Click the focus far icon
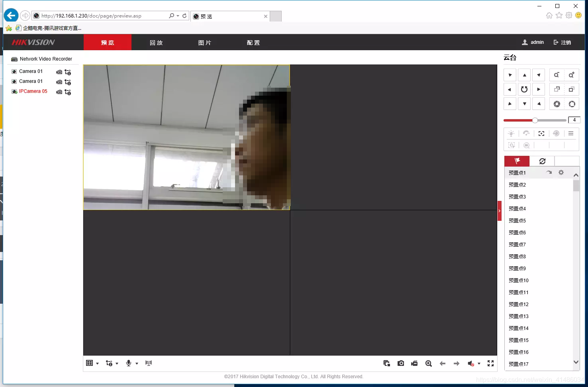 pyautogui.click(x=572, y=89)
